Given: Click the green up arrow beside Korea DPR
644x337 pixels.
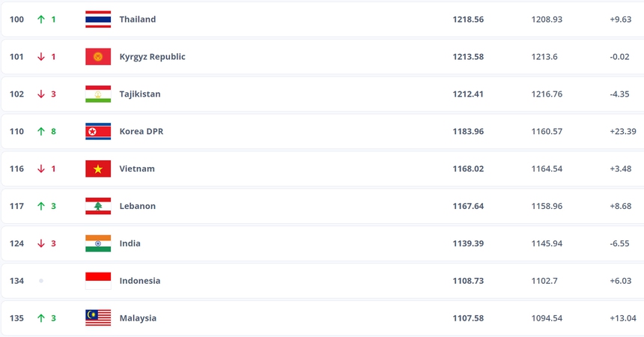Looking at the screenshot, I should (x=41, y=132).
